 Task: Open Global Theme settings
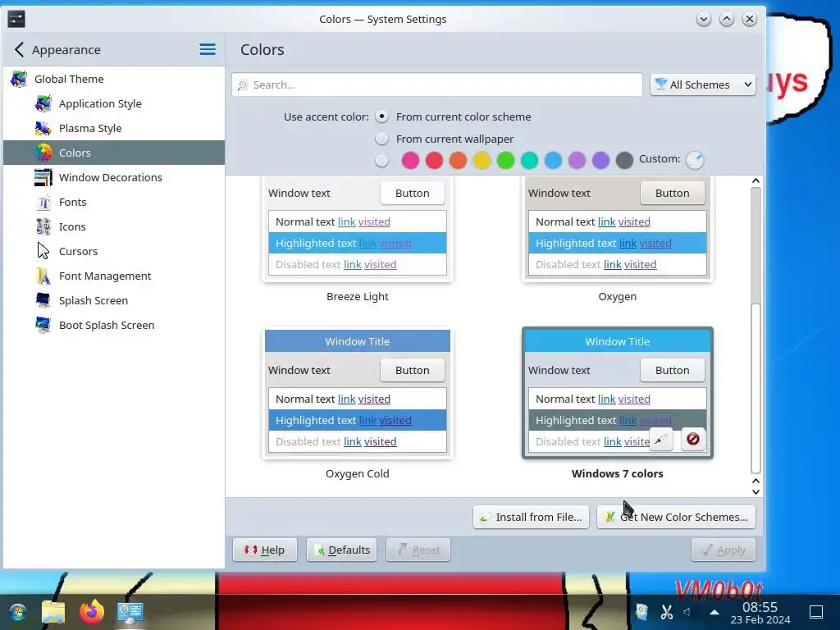pyautogui.click(x=113, y=79)
